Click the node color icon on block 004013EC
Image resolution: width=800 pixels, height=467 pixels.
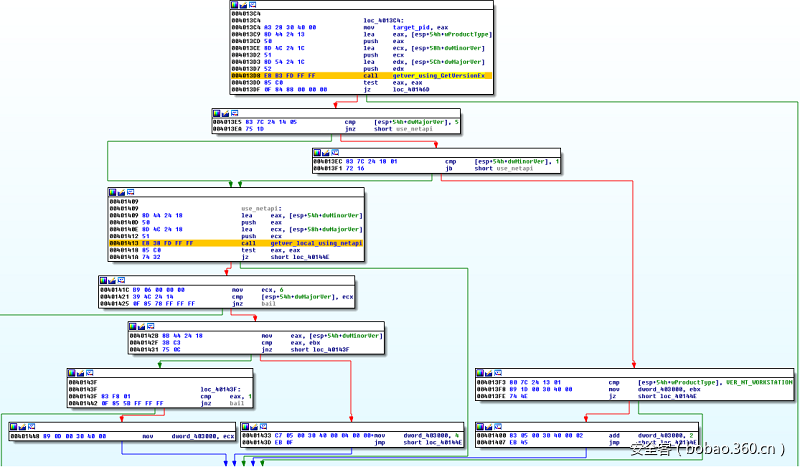point(317,151)
